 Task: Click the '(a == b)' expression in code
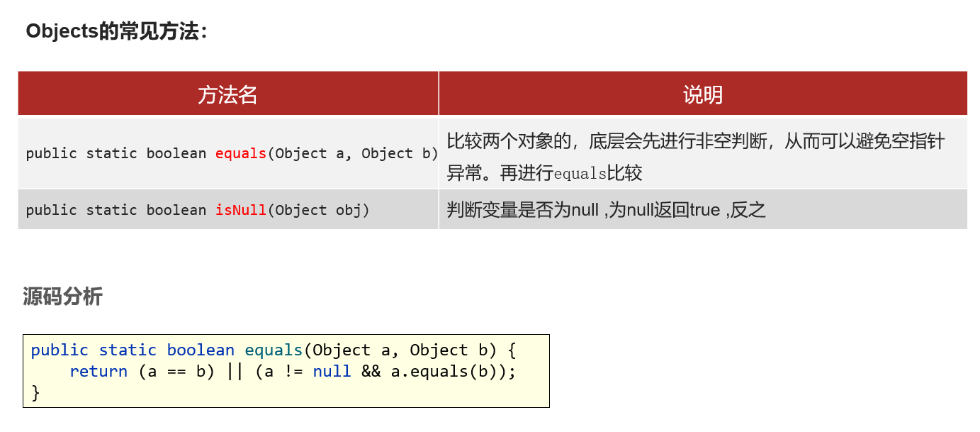(x=176, y=372)
